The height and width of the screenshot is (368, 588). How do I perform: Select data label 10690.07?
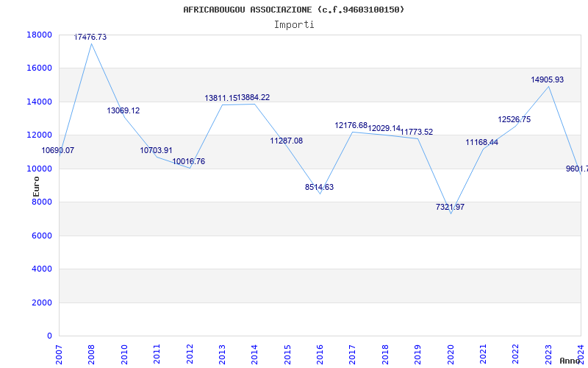58,151
